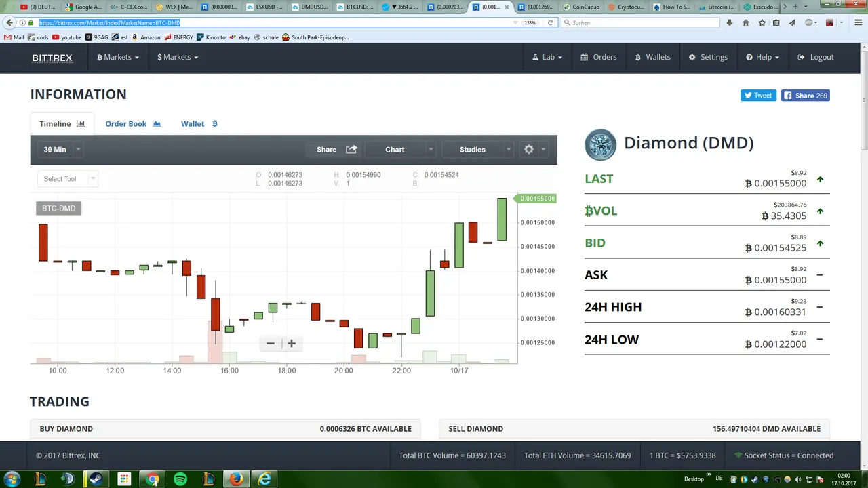The image size is (868, 488).
Task: Open the Mail bookmark
Action: (x=14, y=37)
